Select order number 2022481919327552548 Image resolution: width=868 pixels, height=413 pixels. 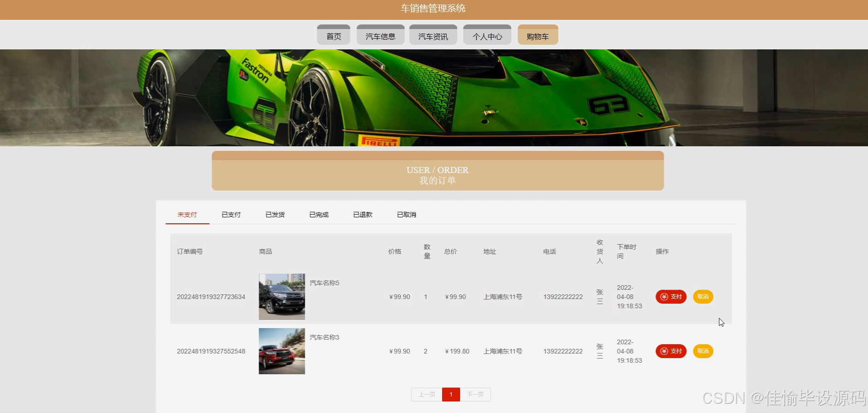[x=211, y=351]
